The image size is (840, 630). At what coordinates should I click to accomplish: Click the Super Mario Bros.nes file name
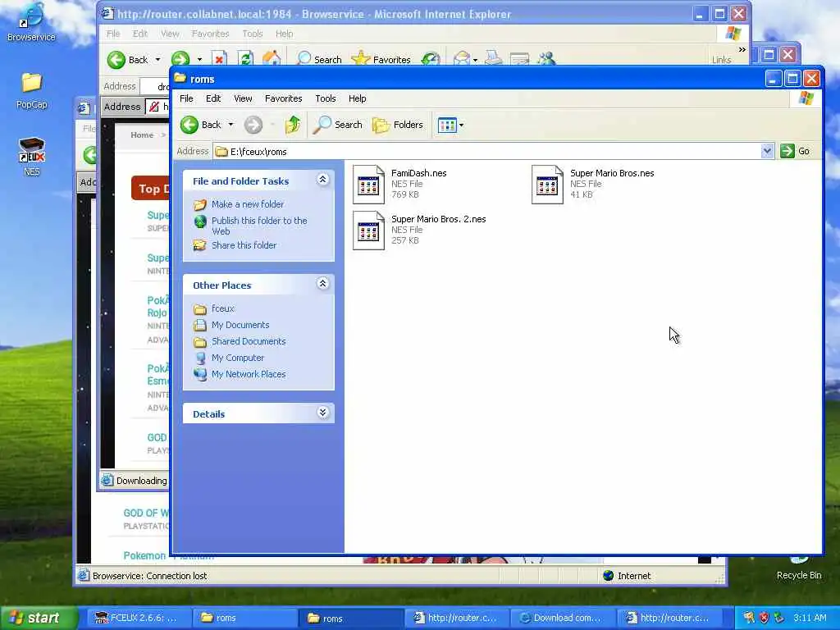612,173
